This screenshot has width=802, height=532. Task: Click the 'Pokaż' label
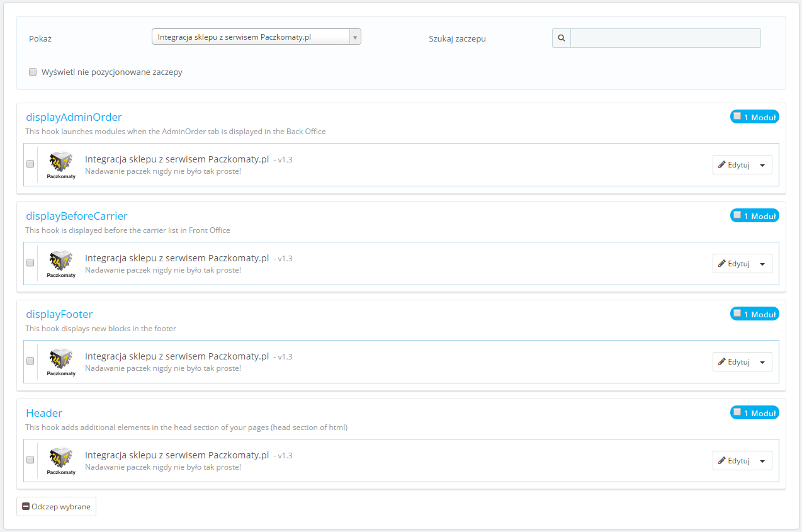click(x=40, y=38)
